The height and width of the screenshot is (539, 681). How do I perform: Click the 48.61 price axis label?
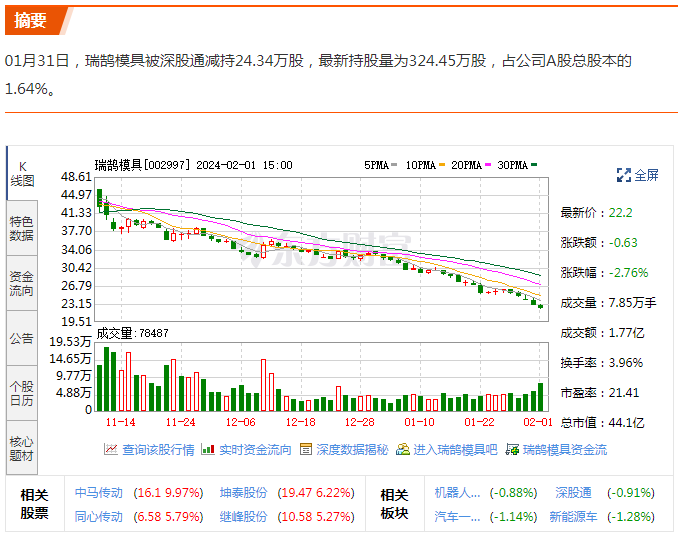(76, 177)
